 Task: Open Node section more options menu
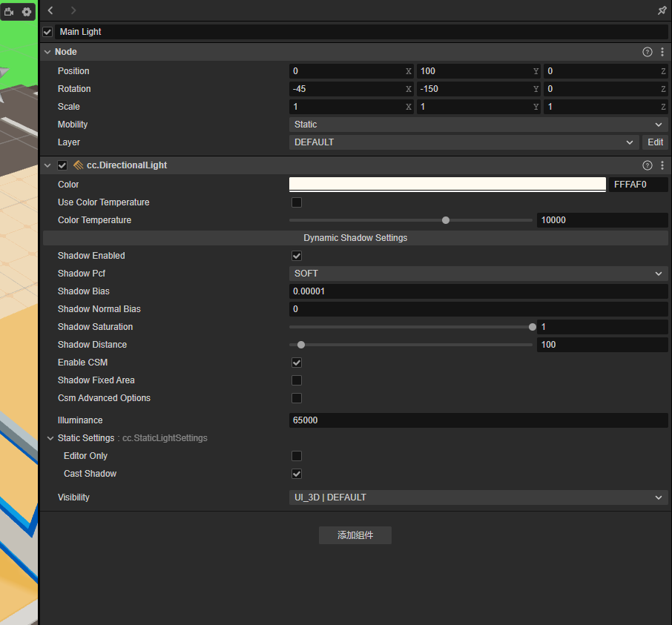click(662, 52)
